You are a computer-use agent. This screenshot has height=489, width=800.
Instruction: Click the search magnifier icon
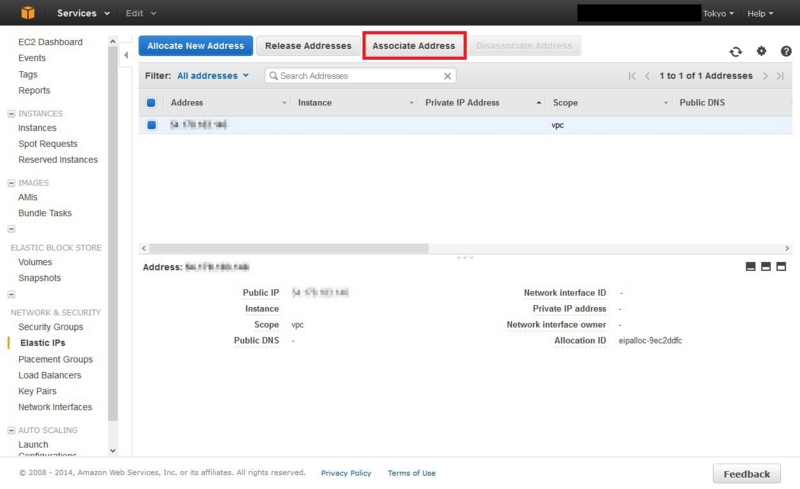point(273,76)
